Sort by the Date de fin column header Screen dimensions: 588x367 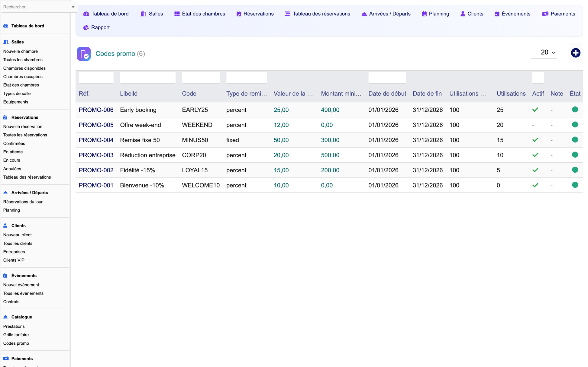(427, 94)
